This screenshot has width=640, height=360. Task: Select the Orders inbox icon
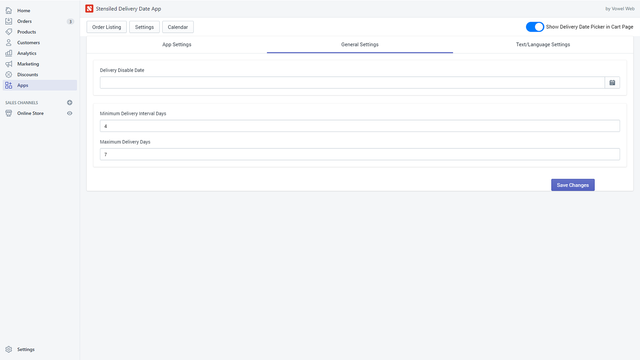[9, 21]
